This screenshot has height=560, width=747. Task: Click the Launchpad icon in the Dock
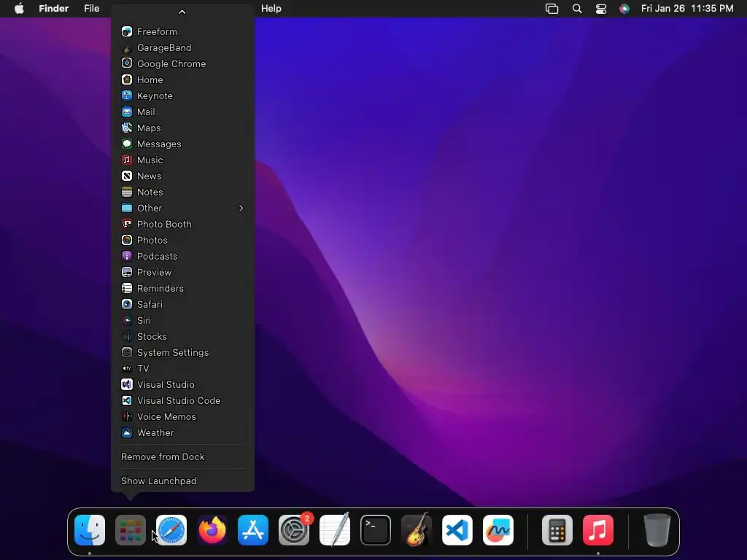click(x=131, y=530)
